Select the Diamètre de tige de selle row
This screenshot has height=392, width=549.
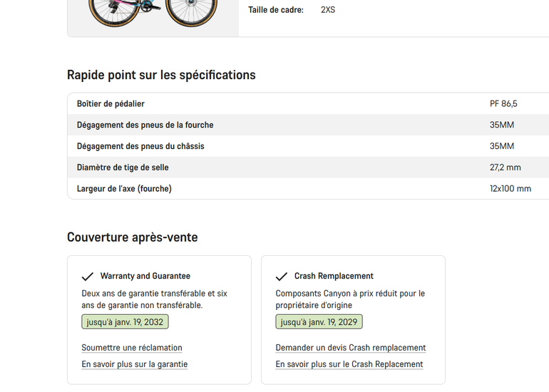pyautogui.click(x=308, y=167)
